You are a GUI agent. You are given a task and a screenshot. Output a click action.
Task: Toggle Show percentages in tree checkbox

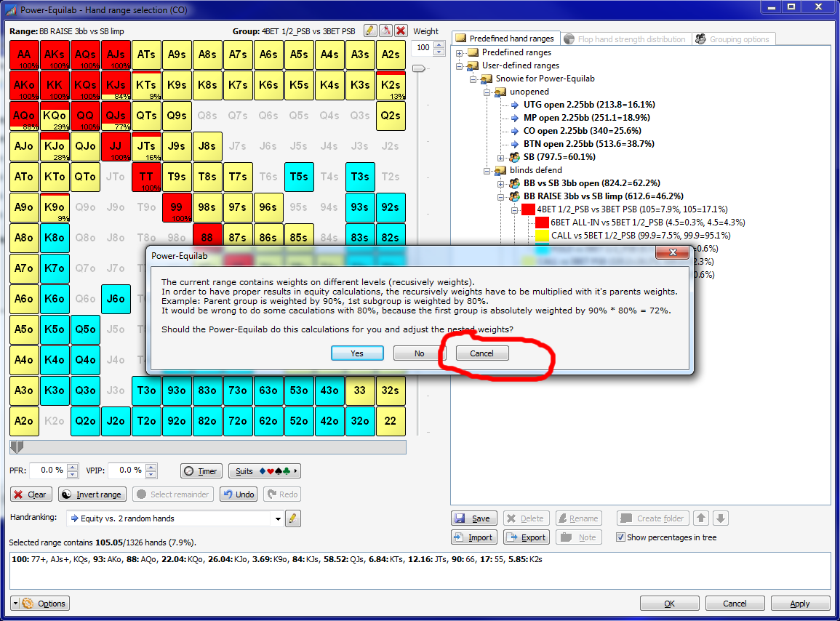(x=620, y=537)
